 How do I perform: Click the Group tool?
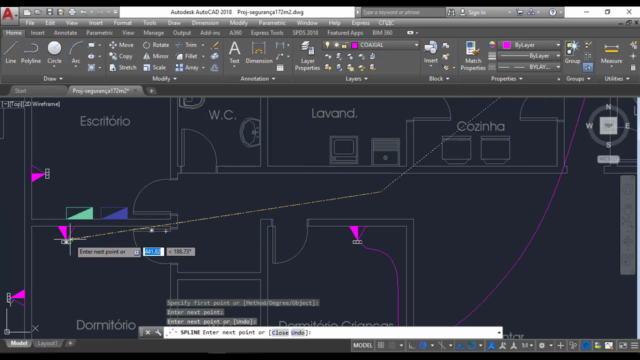(572, 52)
